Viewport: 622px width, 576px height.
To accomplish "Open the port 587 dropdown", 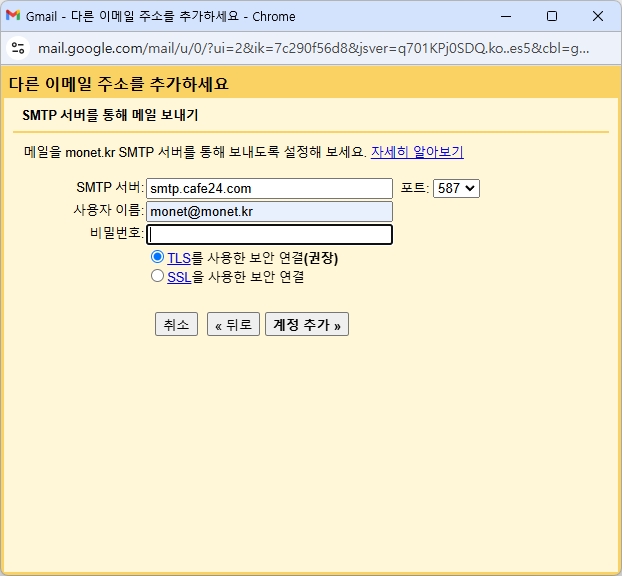I will click(x=456, y=188).
